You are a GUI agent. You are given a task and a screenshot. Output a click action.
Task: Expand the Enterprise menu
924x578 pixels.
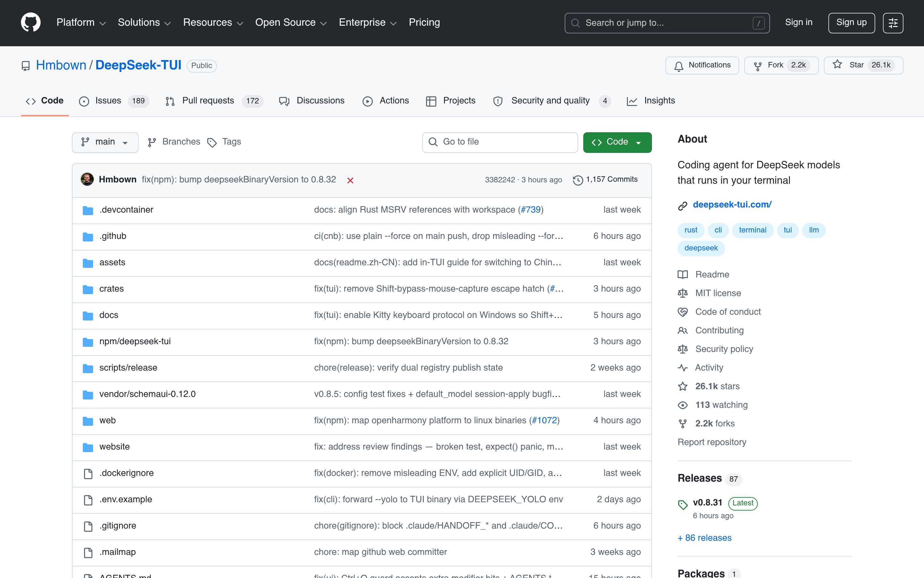tap(368, 22)
